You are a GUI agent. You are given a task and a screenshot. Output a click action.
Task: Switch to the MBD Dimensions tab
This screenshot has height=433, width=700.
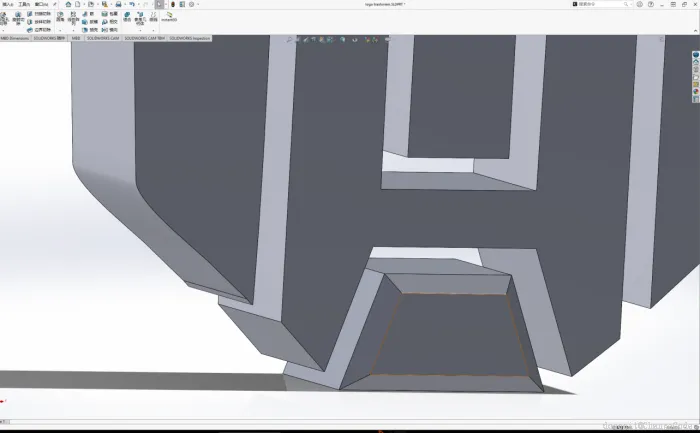click(15, 38)
